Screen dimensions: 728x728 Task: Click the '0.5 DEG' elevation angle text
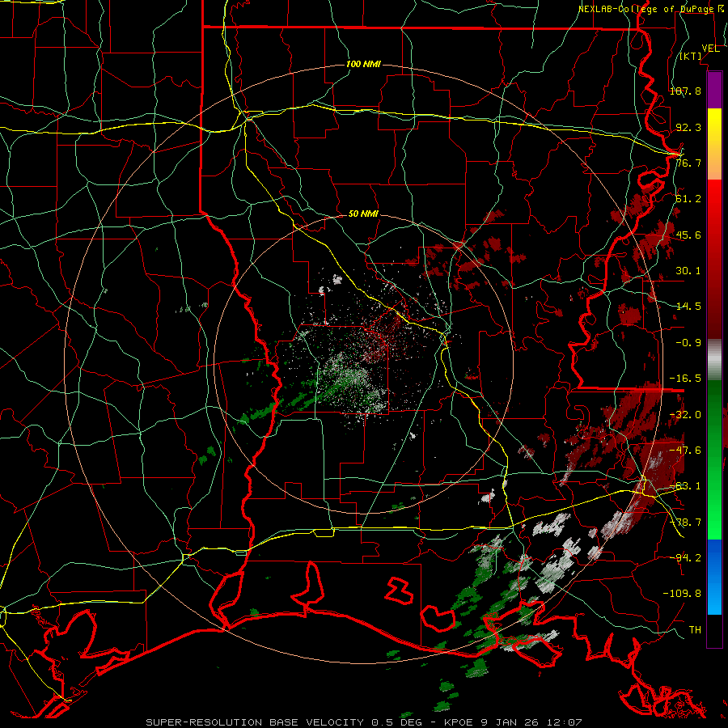tap(396, 722)
